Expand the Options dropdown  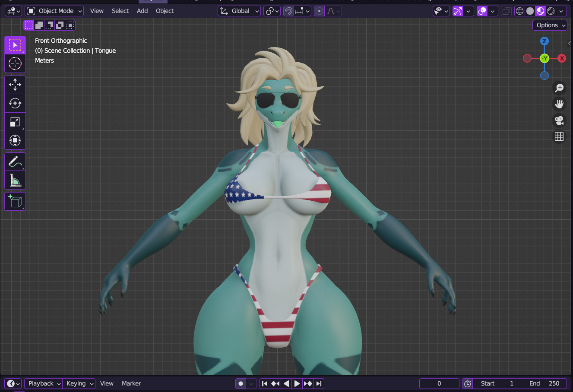(x=550, y=25)
